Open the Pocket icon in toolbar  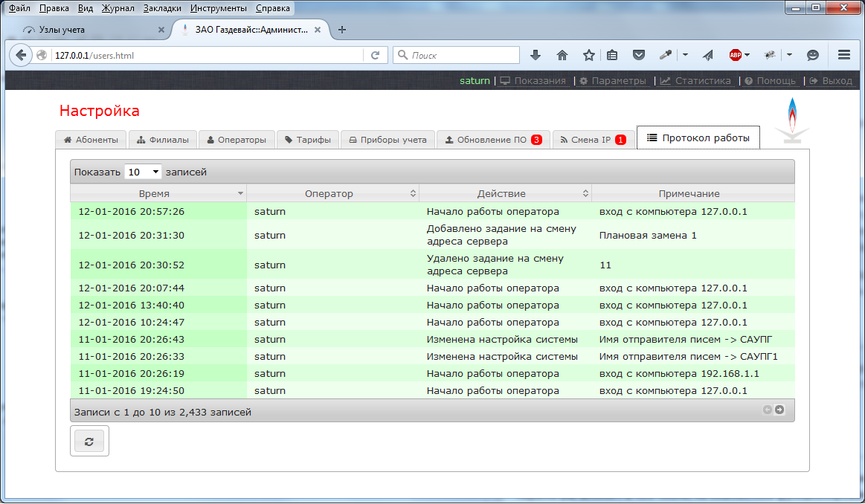click(x=638, y=55)
